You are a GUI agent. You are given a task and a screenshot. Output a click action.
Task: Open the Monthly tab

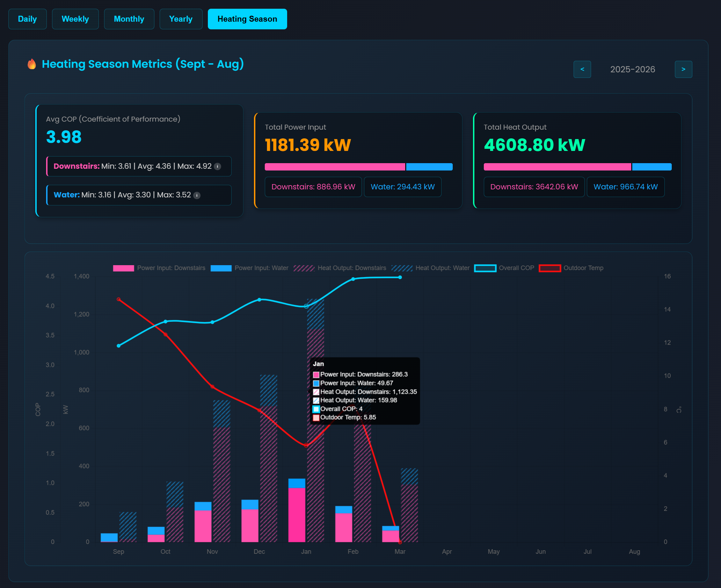(x=129, y=19)
